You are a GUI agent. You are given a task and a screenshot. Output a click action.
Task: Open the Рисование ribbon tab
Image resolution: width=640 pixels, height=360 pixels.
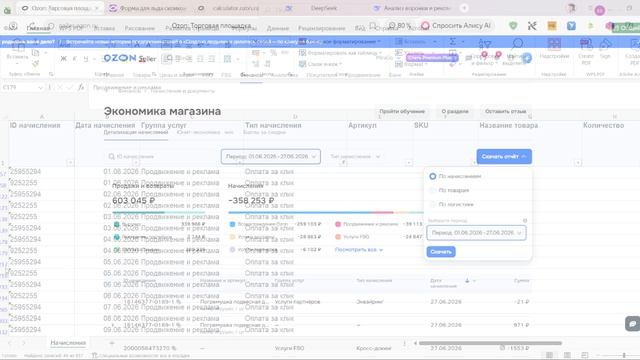pos(140,28)
